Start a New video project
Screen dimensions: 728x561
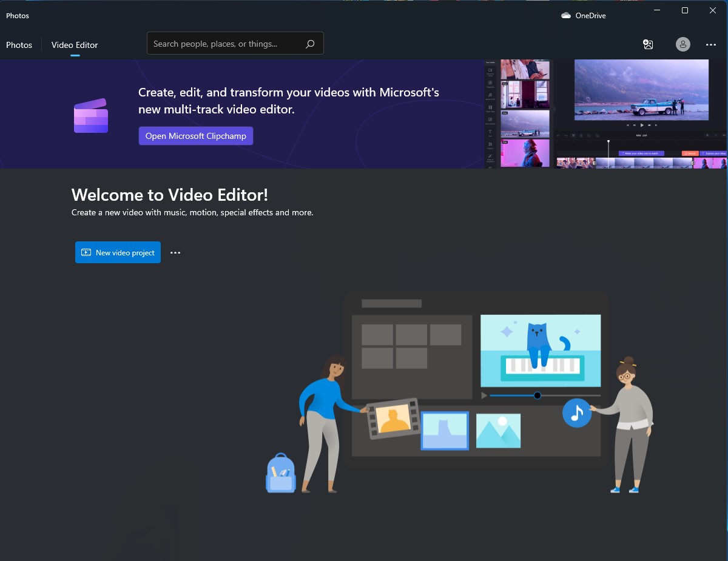(118, 252)
